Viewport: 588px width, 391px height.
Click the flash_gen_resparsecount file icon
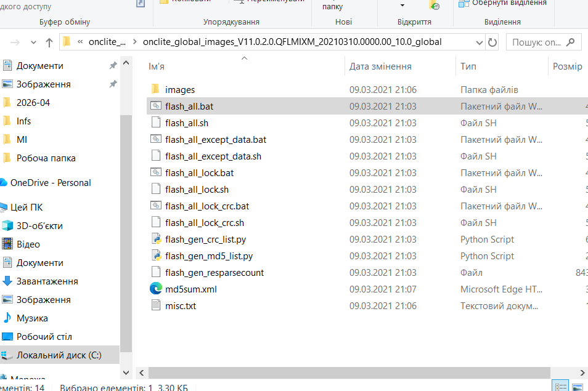click(155, 272)
